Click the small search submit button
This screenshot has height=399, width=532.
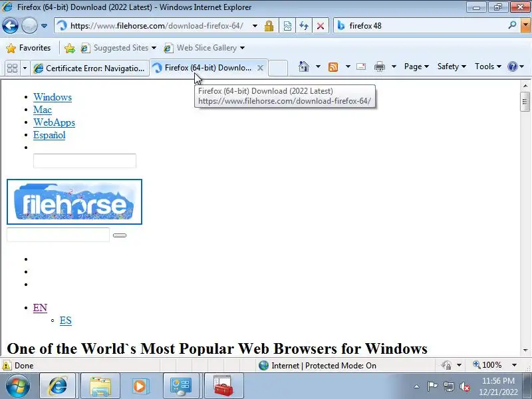click(x=120, y=235)
